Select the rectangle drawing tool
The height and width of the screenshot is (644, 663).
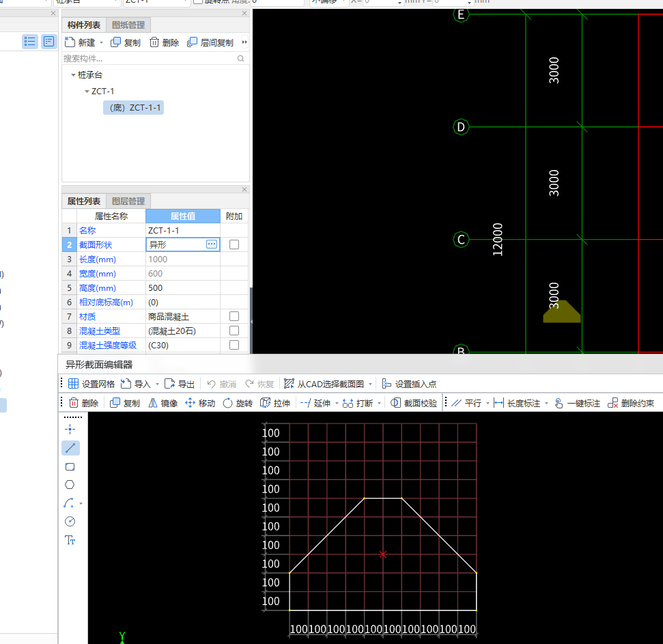(70, 467)
